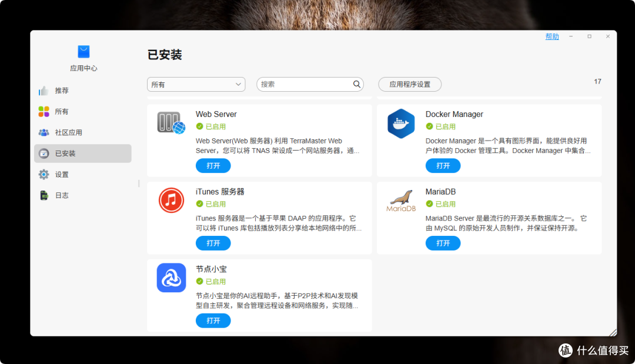Click the green enabled check for 节点小宝
Screen dimensions: 635x364
(x=199, y=281)
